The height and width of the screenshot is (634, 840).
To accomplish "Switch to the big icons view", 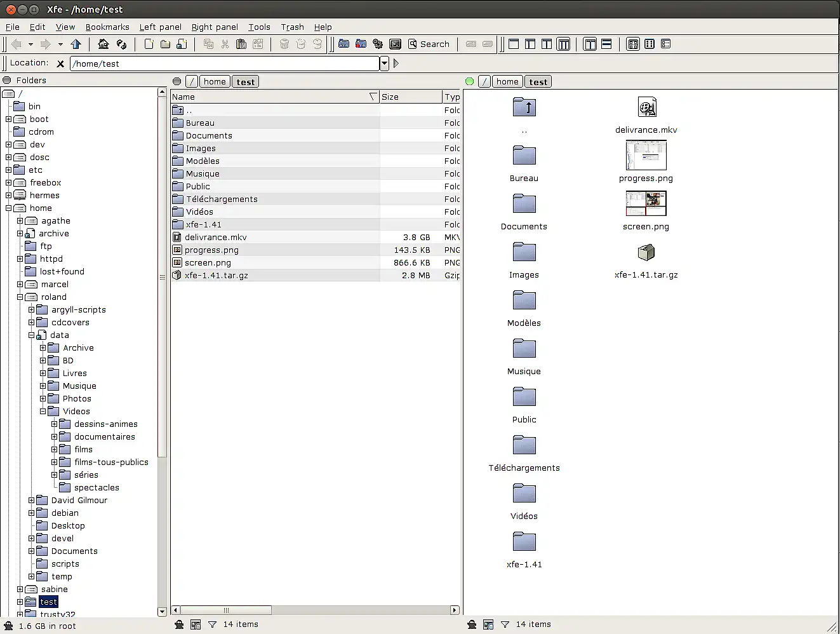I will pyautogui.click(x=633, y=44).
